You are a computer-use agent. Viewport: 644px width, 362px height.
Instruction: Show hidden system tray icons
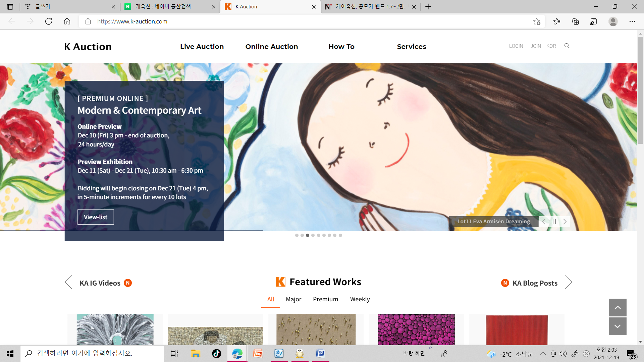pyautogui.click(x=543, y=354)
